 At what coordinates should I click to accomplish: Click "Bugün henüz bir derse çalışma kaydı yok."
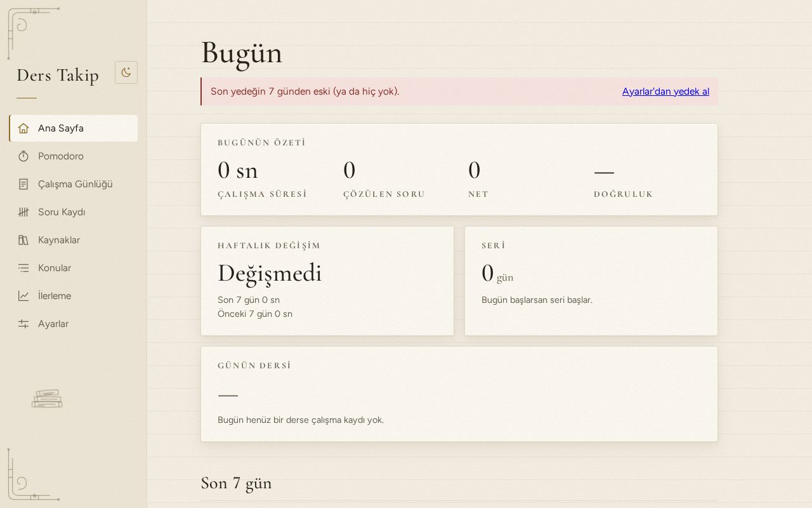point(301,420)
